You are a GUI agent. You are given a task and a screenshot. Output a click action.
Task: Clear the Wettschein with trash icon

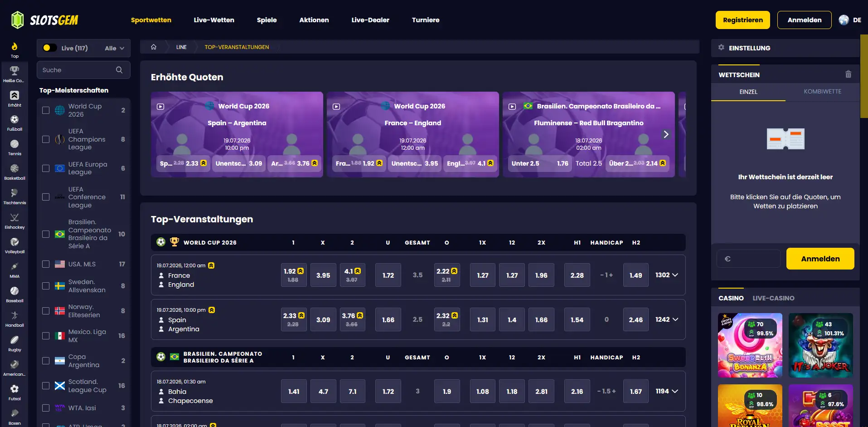click(x=849, y=74)
